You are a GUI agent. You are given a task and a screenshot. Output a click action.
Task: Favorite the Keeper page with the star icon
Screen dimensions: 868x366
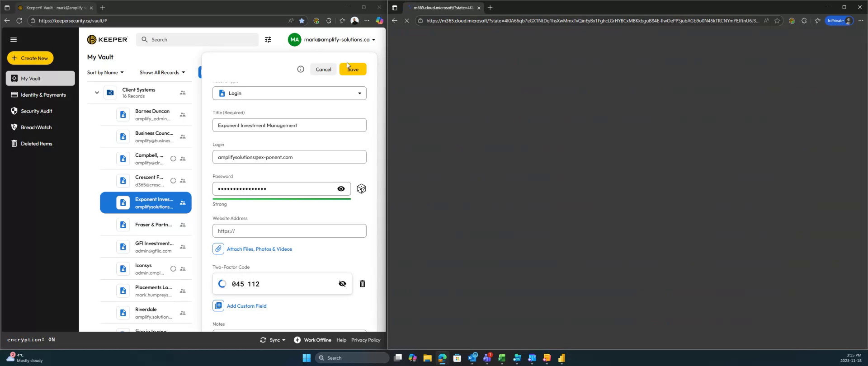pyautogui.click(x=302, y=21)
